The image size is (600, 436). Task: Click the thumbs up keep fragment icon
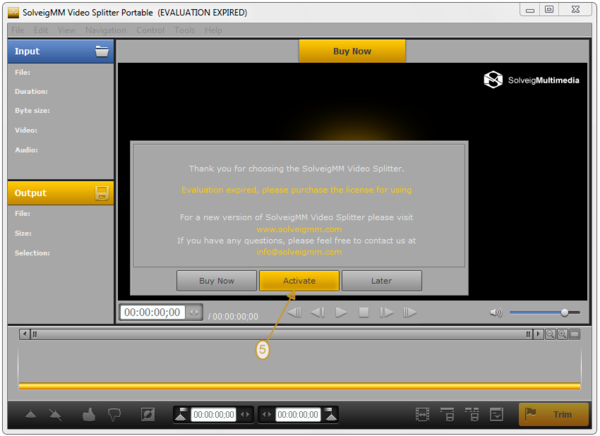point(89,415)
